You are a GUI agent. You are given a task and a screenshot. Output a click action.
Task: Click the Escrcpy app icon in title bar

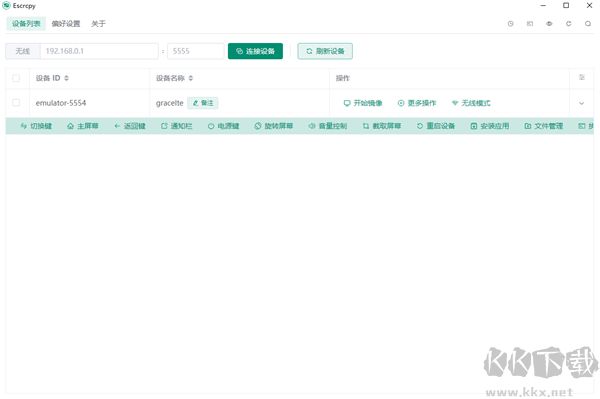click(x=6, y=5)
